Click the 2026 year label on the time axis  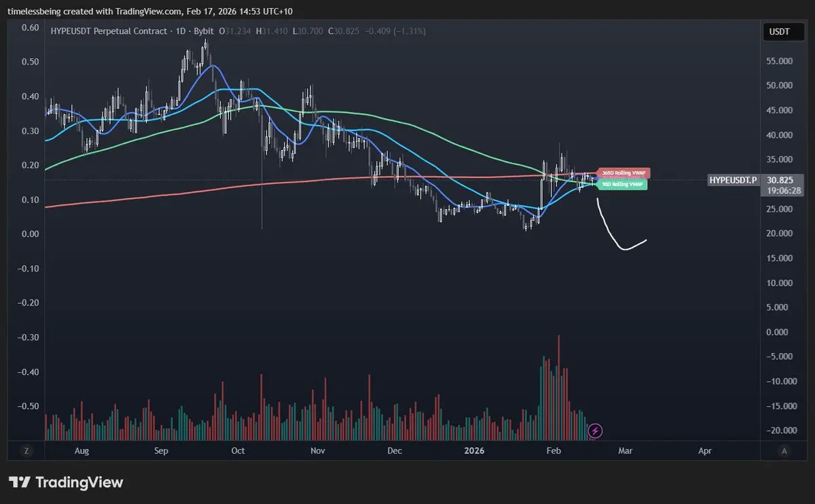click(475, 450)
